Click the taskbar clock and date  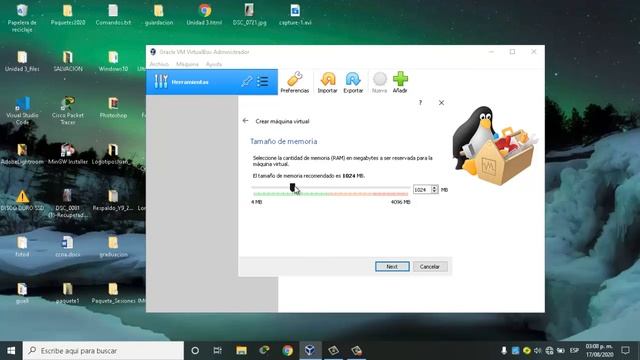[x=599, y=351]
